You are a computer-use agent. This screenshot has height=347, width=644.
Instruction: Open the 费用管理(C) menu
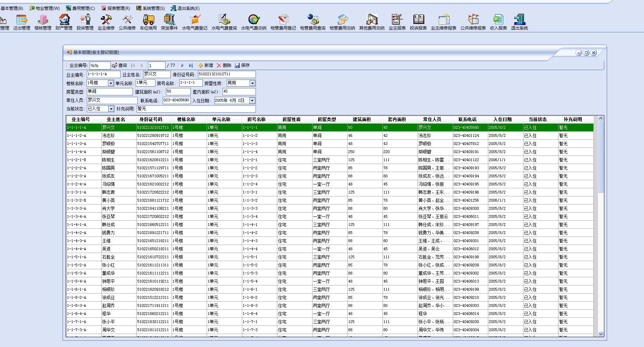coord(80,8)
